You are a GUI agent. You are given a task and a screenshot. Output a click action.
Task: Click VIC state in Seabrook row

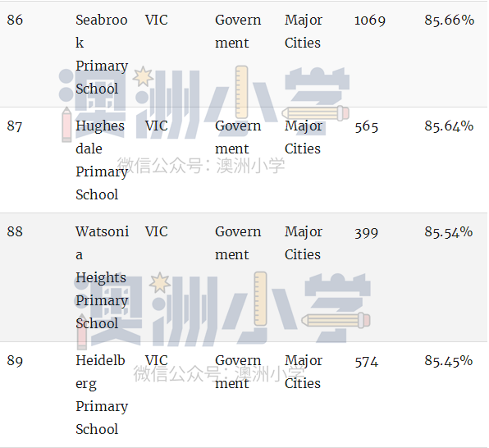pyautogui.click(x=157, y=20)
